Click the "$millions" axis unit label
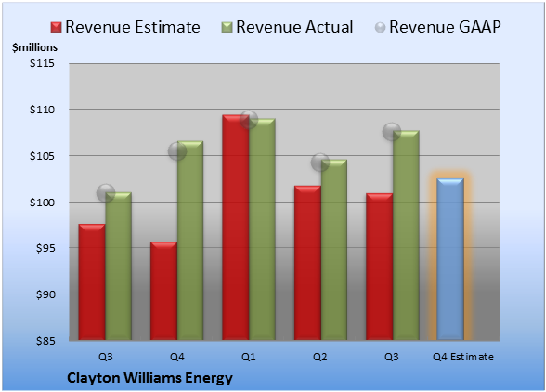Viewport: 546px width, 392px height. pyautogui.click(x=35, y=47)
